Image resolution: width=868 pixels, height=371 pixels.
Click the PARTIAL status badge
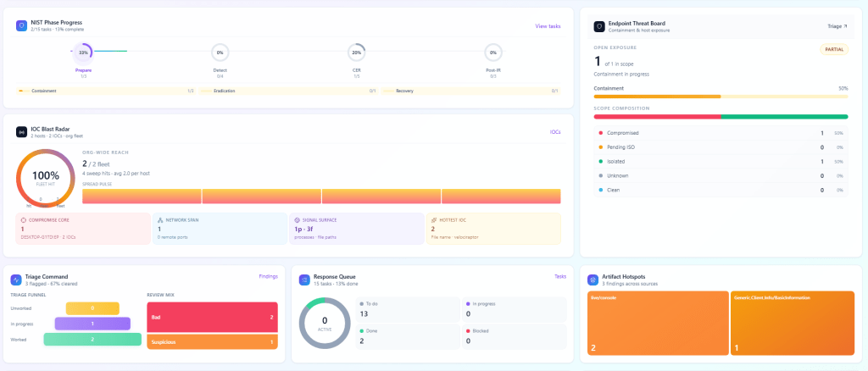pos(834,49)
